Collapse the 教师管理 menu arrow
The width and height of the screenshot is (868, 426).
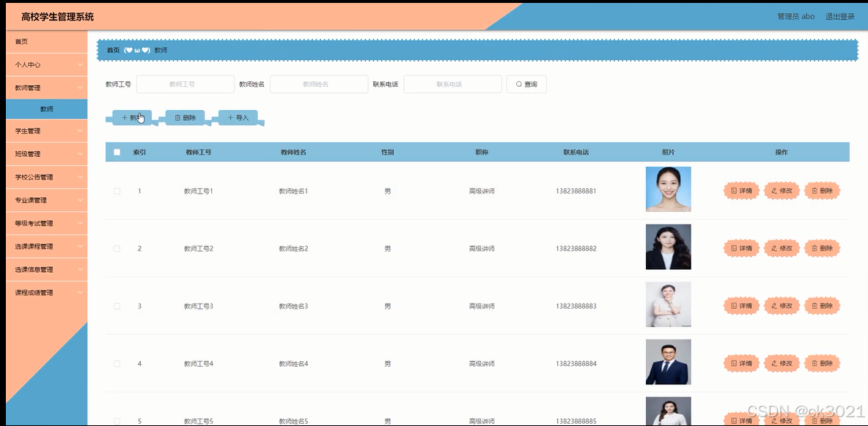click(x=80, y=87)
